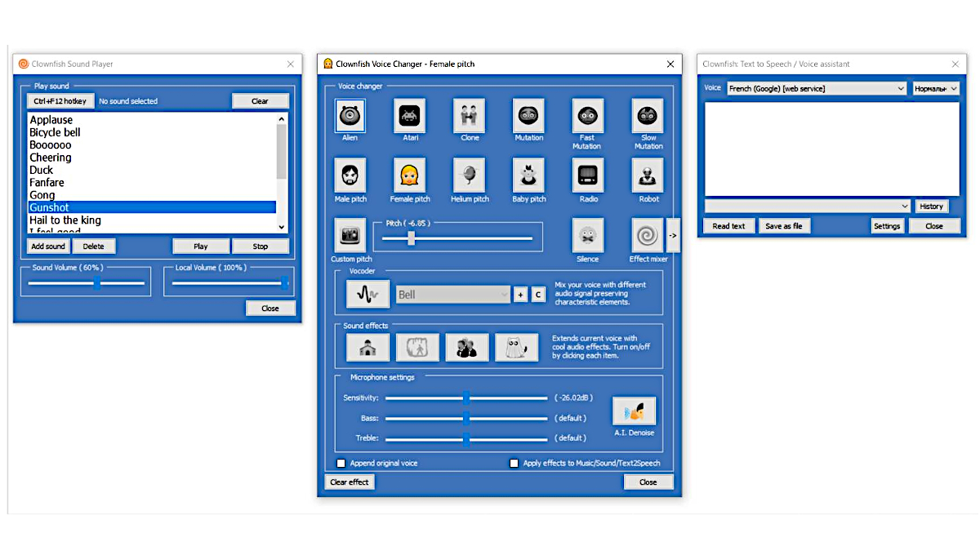The width and height of the screenshot is (980, 551).
Task: Check Apply effects to Music/Sound/Text2Speech
Action: point(514,464)
